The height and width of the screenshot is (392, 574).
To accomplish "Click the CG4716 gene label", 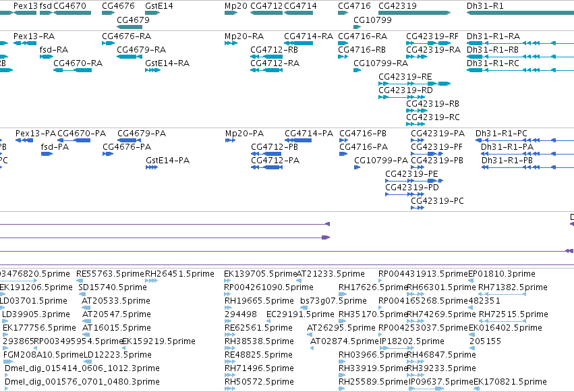I will (x=354, y=6).
